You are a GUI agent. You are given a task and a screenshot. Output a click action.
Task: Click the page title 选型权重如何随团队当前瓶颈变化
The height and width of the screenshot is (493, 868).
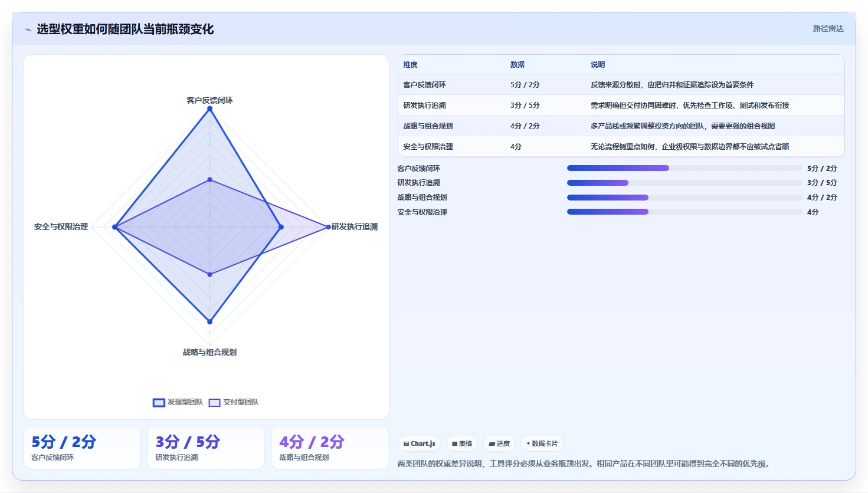point(125,29)
